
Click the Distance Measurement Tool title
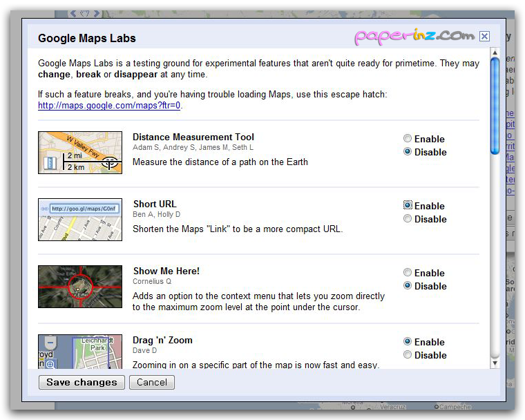coord(193,137)
